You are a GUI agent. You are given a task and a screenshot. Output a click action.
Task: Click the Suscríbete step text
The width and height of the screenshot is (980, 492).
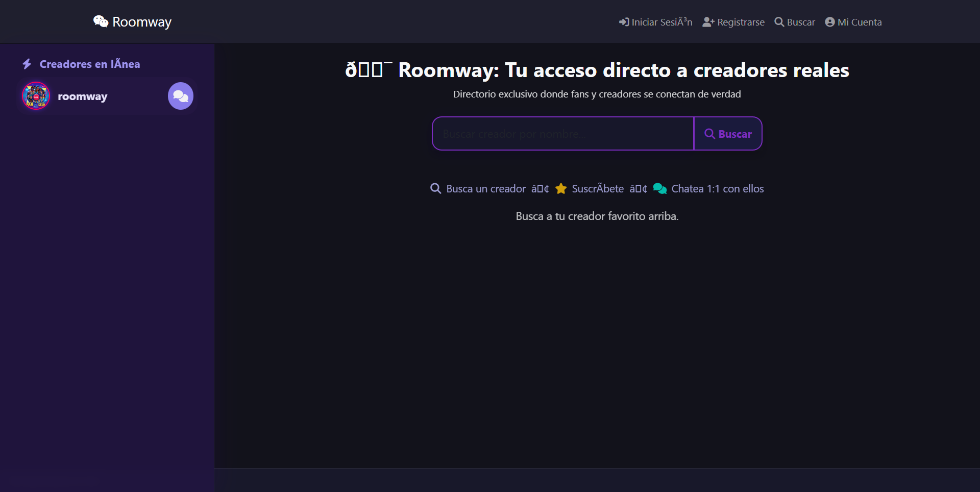(x=598, y=189)
